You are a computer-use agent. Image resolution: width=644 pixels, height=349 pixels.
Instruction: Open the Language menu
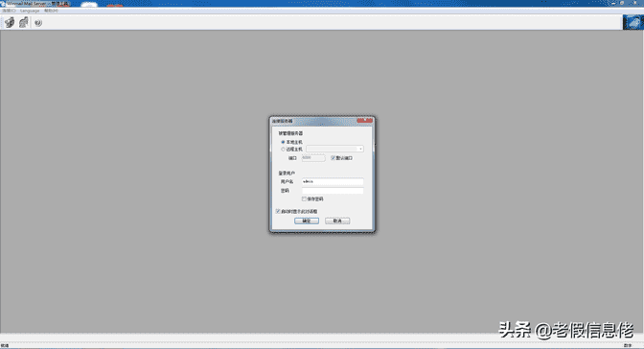tap(30, 11)
